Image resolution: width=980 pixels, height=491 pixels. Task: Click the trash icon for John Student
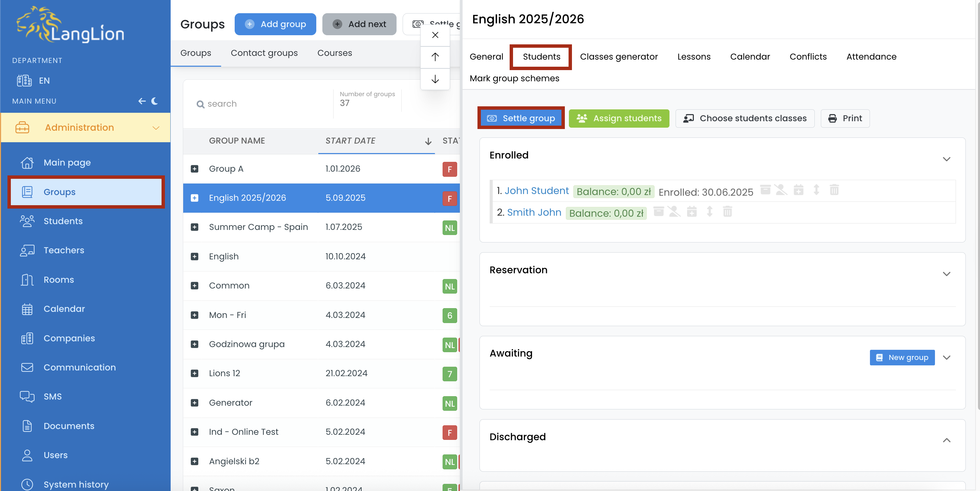pyautogui.click(x=834, y=190)
